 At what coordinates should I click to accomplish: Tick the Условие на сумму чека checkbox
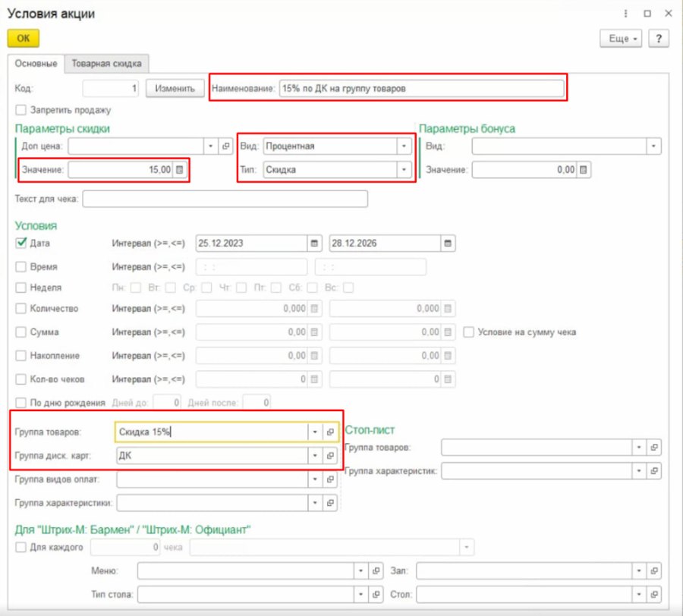click(469, 332)
